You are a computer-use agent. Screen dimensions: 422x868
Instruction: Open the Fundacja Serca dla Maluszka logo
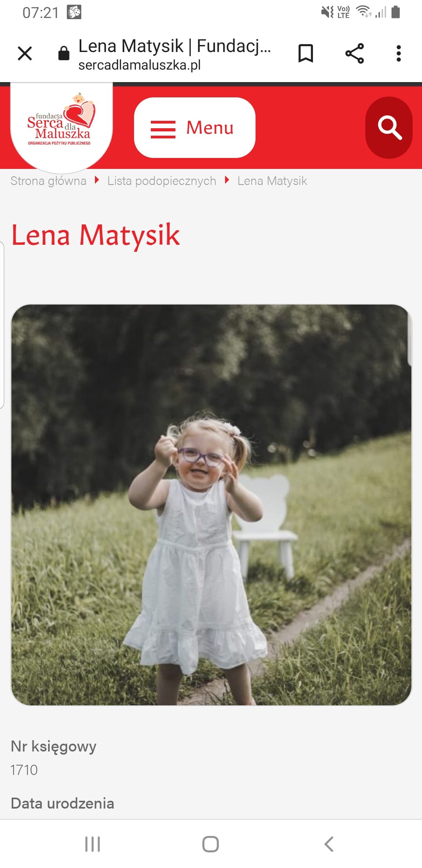click(61, 121)
